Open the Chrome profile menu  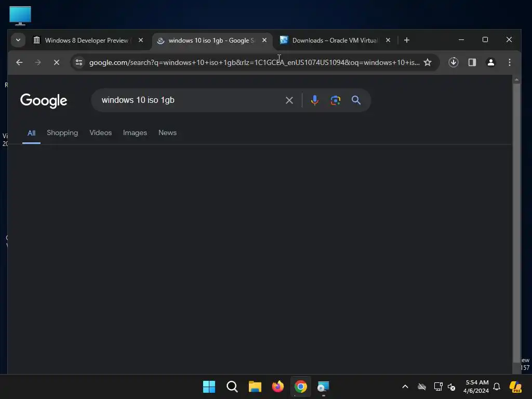pos(490,62)
